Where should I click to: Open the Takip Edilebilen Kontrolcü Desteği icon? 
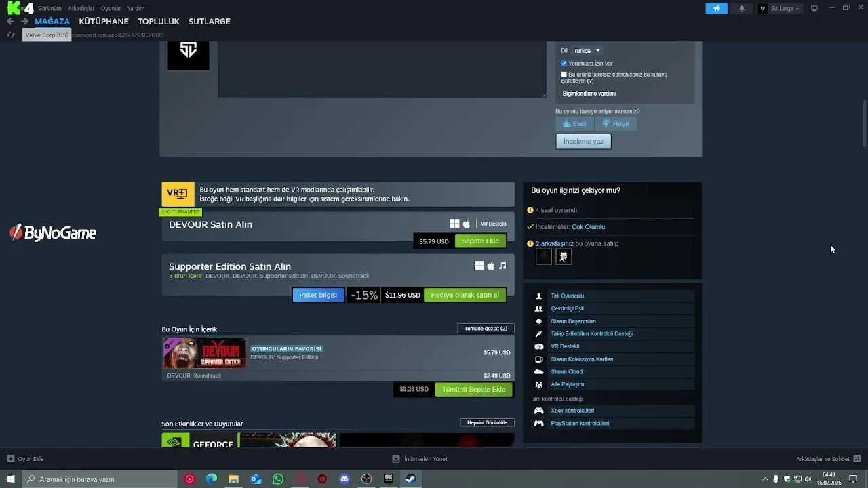pyautogui.click(x=539, y=334)
